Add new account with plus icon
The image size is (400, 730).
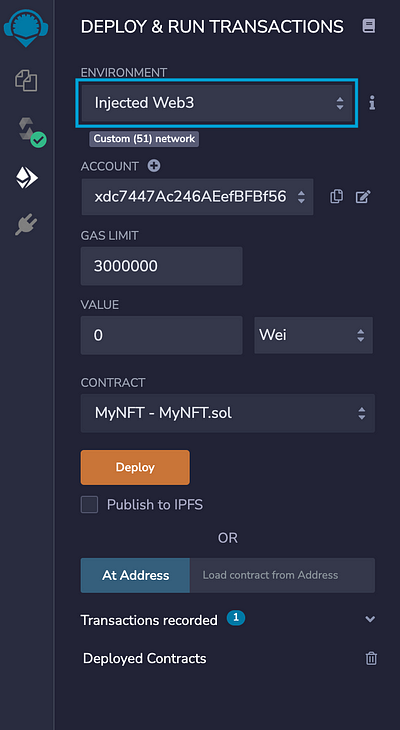click(154, 166)
